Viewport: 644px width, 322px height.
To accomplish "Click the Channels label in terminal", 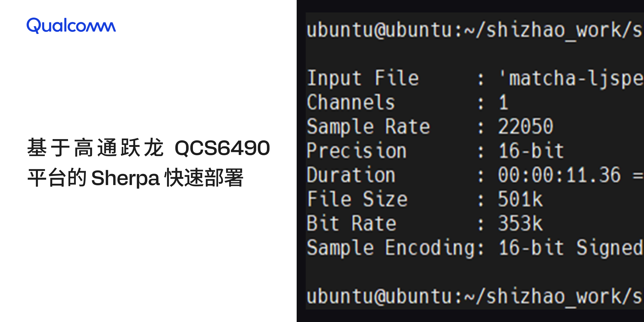I will click(x=351, y=102).
